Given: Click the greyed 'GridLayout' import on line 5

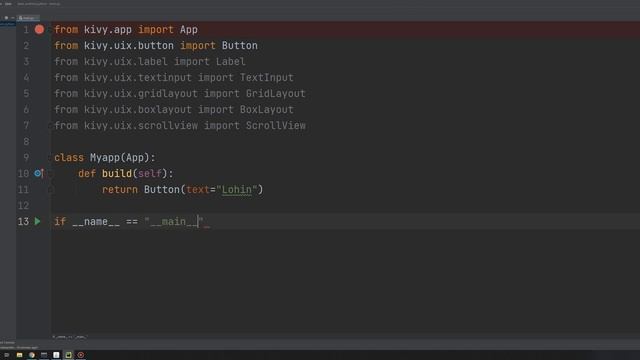Looking at the screenshot, I should [x=276, y=93].
